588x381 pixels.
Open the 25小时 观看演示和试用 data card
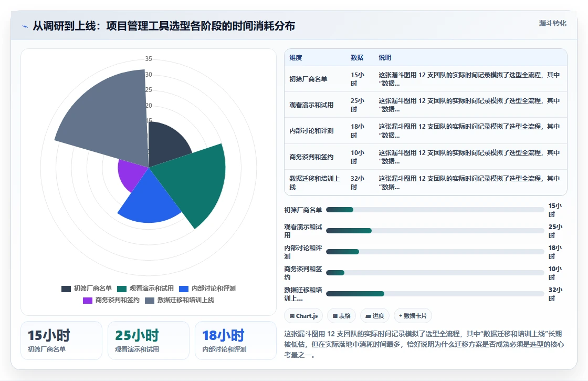pyautogui.click(x=149, y=341)
